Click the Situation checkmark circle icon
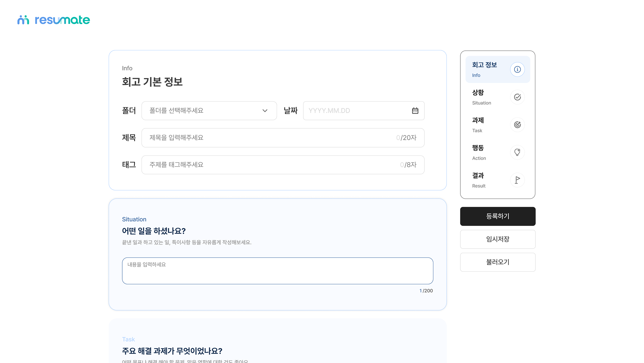 pos(517,97)
